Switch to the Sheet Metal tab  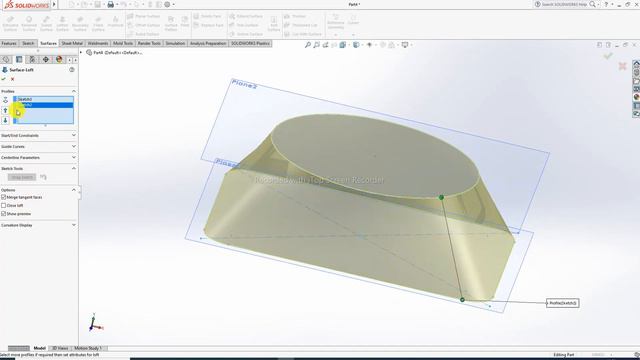click(72, 43)
